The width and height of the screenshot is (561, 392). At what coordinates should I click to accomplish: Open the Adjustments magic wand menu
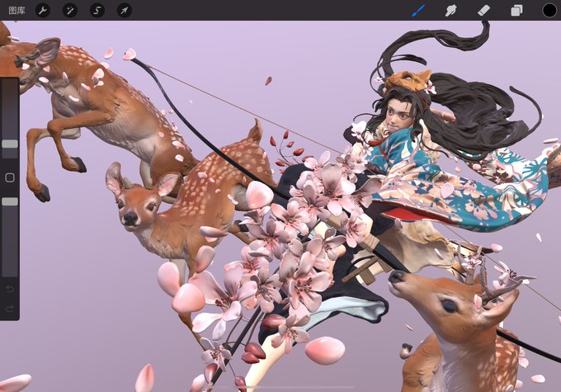(70, 11)
